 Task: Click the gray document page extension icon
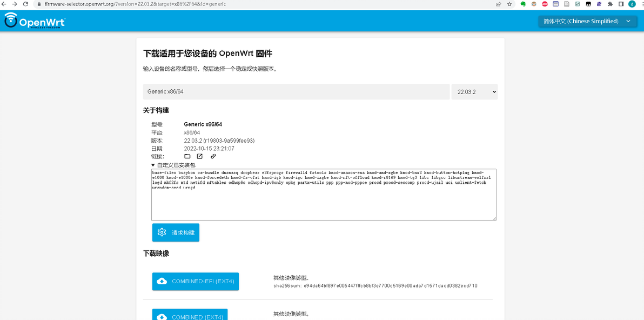coord(567,4)
